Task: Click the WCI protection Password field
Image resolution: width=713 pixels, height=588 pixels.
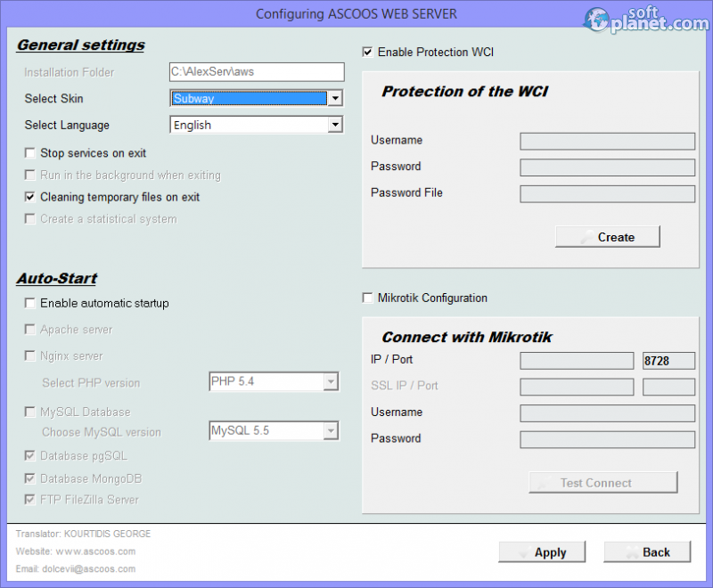Action: 608,167
